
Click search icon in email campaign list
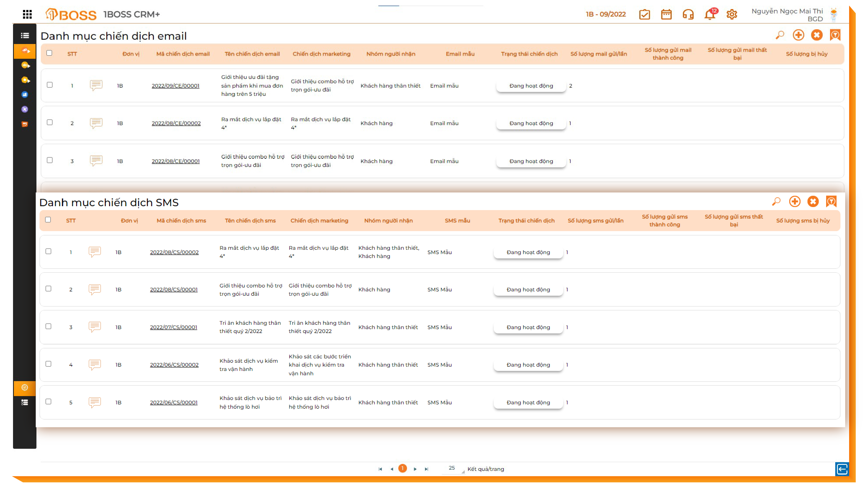(x=780, y=35)
